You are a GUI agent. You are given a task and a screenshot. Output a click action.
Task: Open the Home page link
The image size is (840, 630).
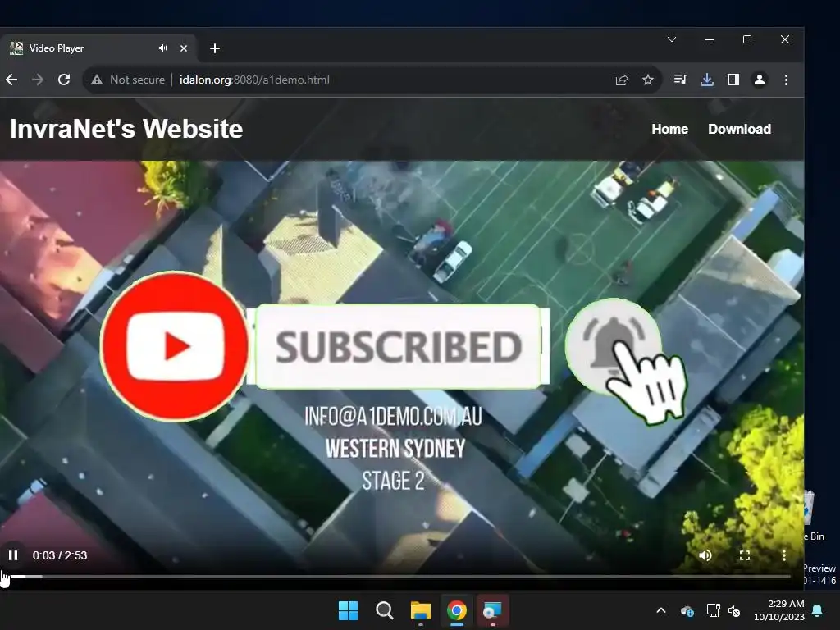tap(669, 129)
